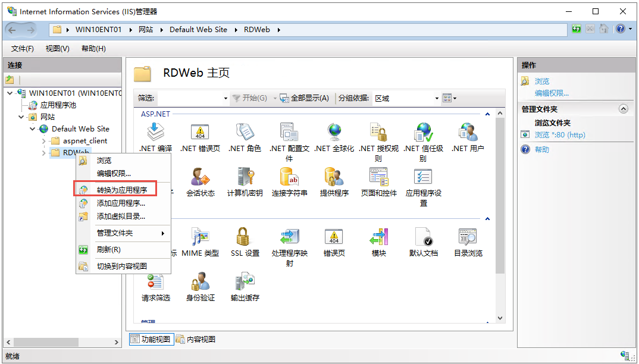Expand the aspnet_client folder node

(43, 141)
